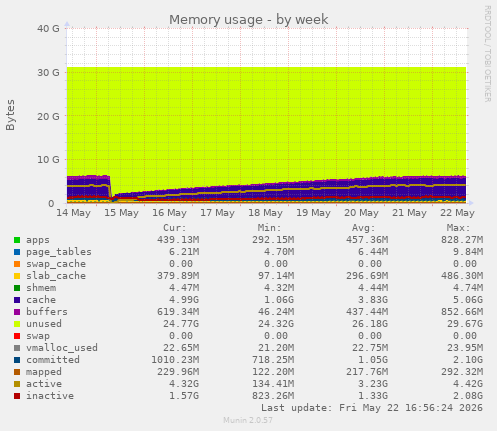The height and width of the screenshot is (431, 497).
Task: Click the 'Min:' column header
Action: (x=269, y=228)
